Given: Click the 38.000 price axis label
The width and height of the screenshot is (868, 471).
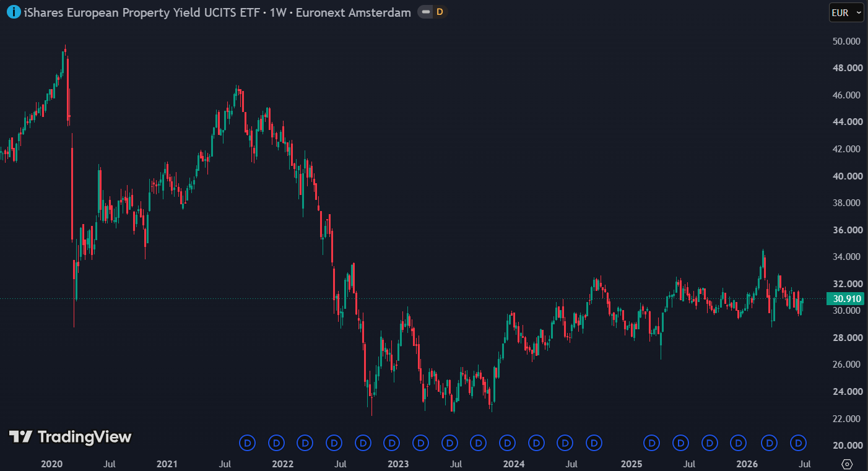Looking at the screenshot, I should click(x=846, y=202).
